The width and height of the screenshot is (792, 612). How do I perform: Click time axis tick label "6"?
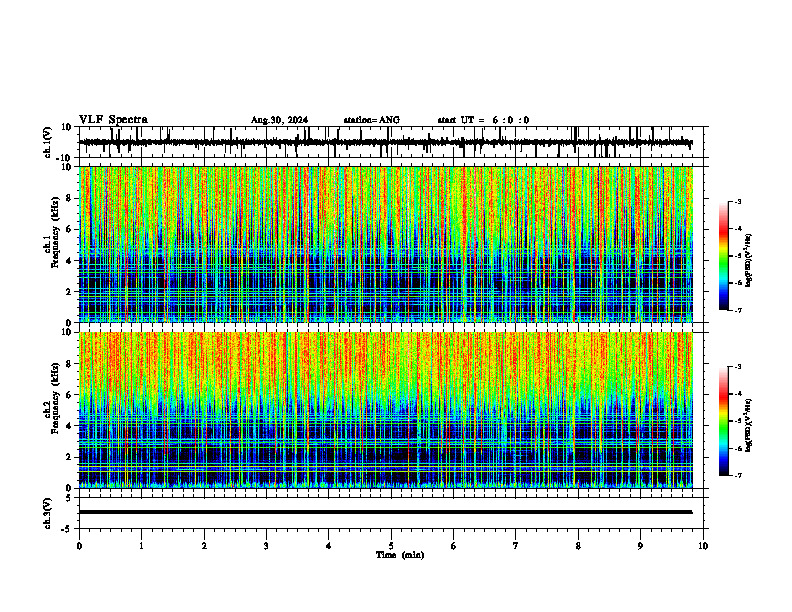pos(454,546)
